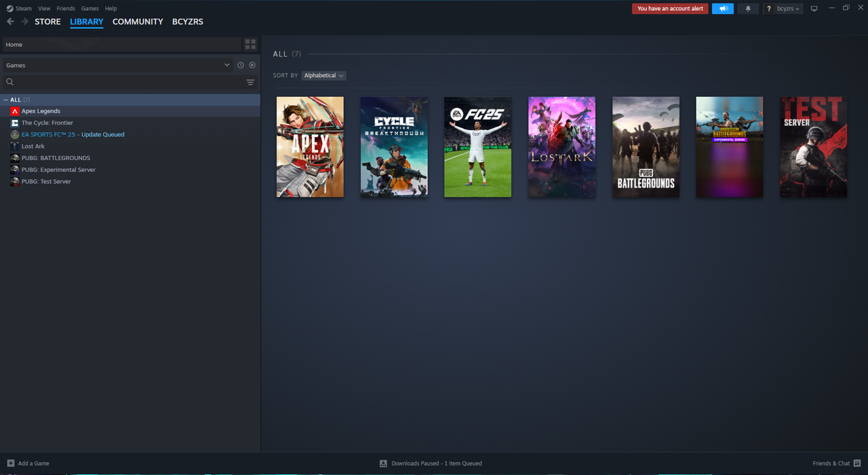This screenshot has height=475, width=868.
Task: Click the Lost Ark list icon
Action: pos(14,146)
